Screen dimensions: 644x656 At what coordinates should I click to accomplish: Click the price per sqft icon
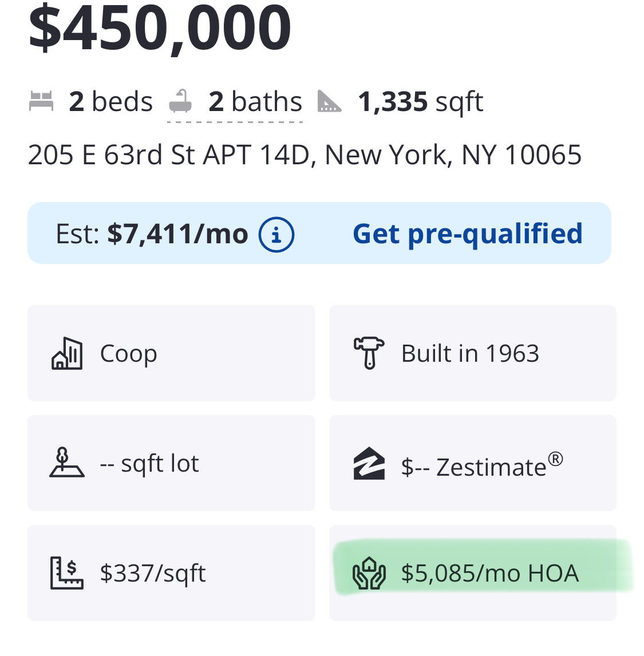click(x=66, y=573)
